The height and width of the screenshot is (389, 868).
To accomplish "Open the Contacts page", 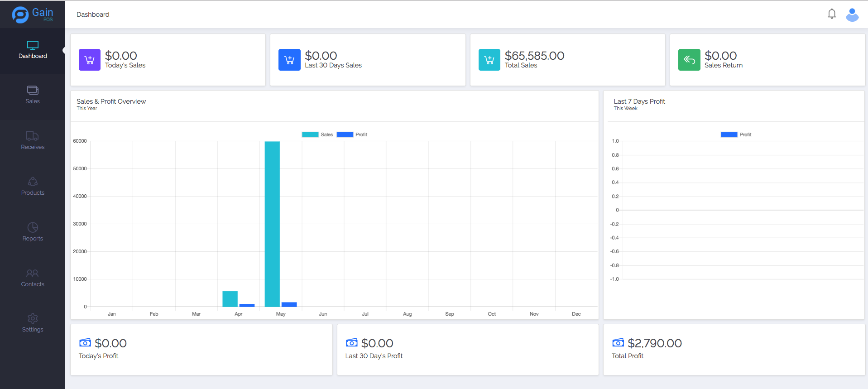I will click(33, 278).
